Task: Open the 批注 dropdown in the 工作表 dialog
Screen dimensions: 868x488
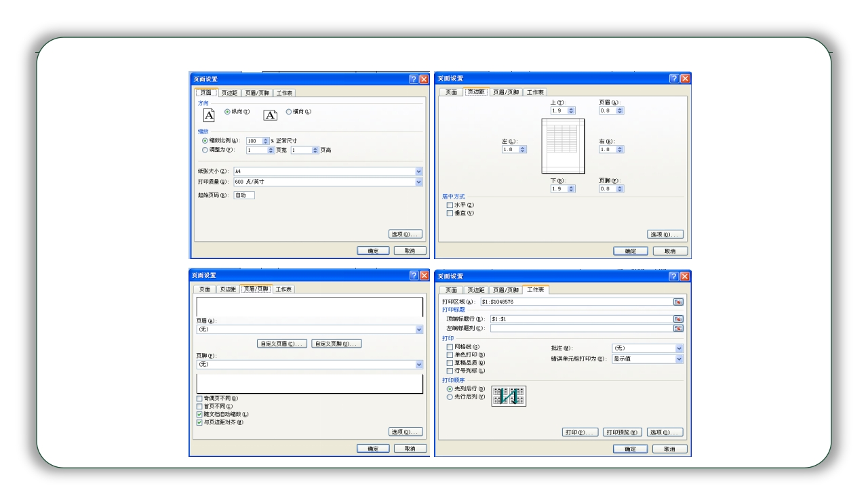Action: coord(679,348)
